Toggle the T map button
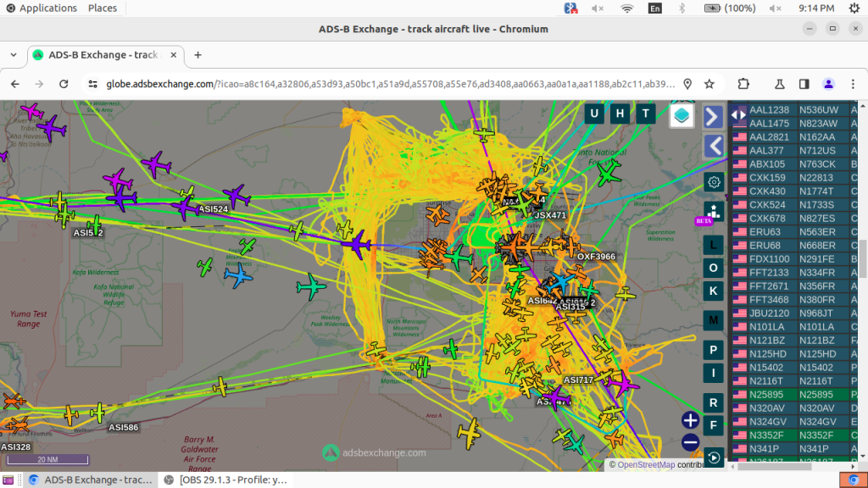The image size is (868, 488). [645, 114]
